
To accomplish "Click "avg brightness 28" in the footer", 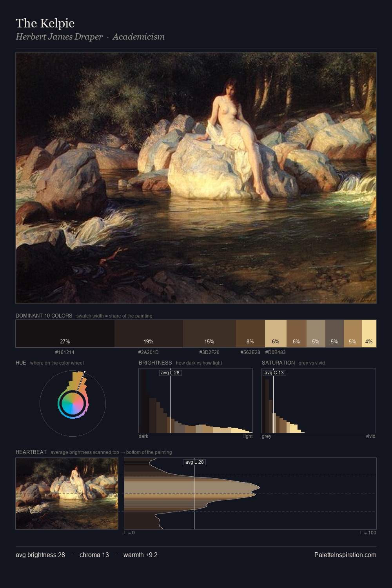I will pyautogui.click(x=40, y=555).
